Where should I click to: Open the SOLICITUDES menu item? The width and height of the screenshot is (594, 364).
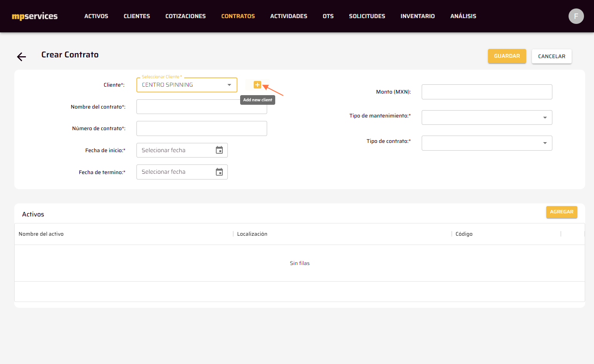(367, 16)
